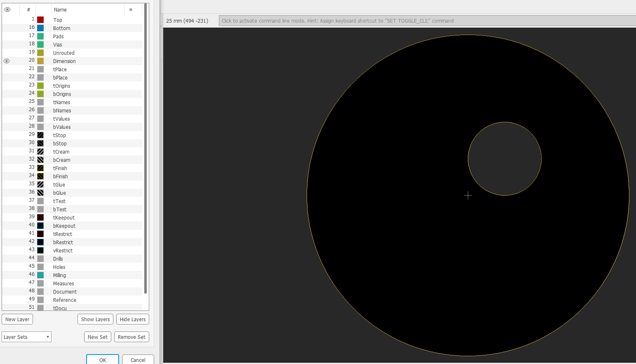Toggle visibility of the Dimension layer
This screenshot has height=364, width=636.
(7, 61)
